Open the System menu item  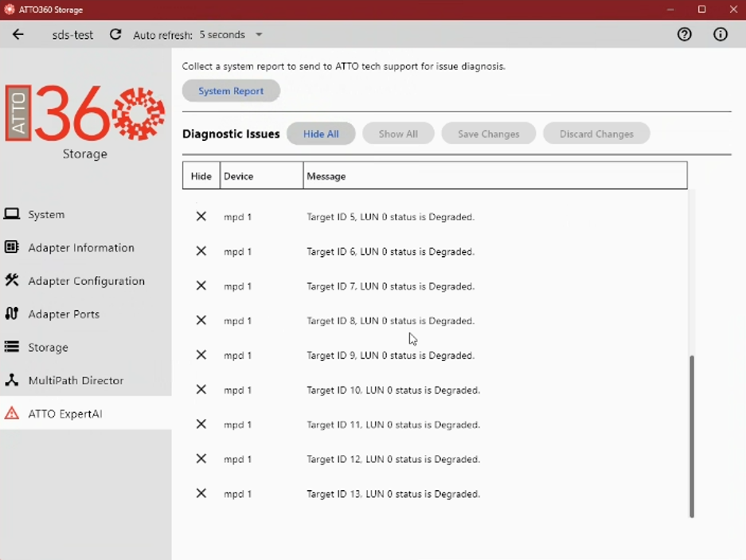click(x=86, y=215)
